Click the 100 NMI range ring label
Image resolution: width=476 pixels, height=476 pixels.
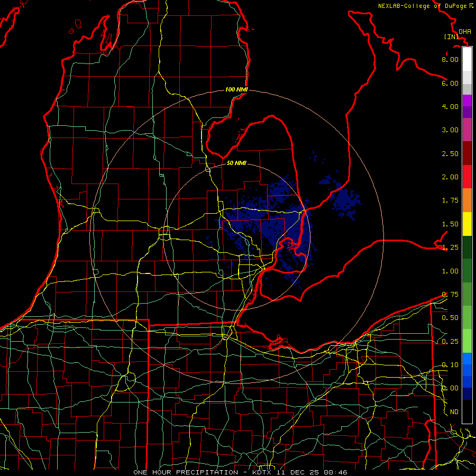tap(236, 89)
